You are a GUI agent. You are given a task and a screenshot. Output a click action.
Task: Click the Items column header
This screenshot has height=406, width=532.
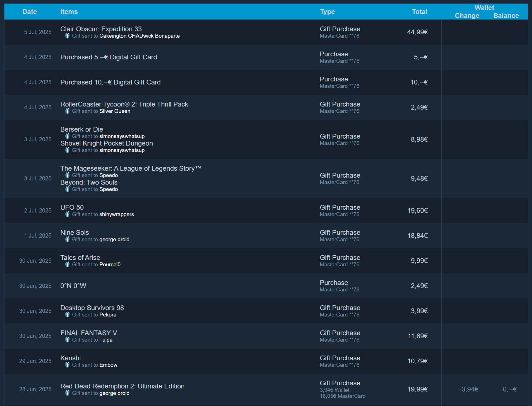pos(69,12)
